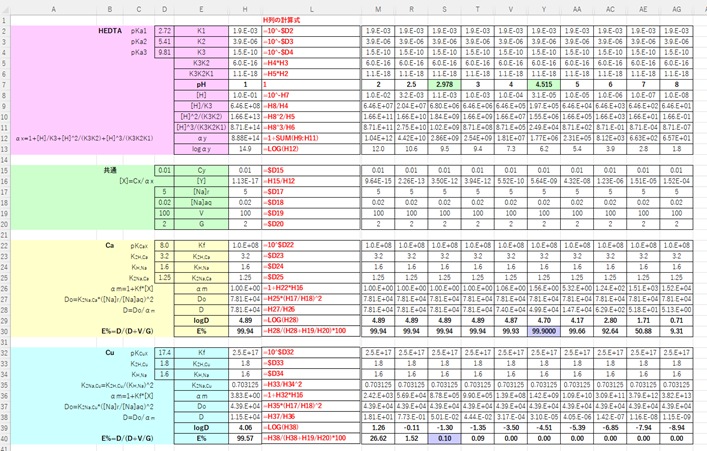Click the formula text '=$D19'
Image resolution: width=707 pixels, height=451 pixels.
[274, 213]
